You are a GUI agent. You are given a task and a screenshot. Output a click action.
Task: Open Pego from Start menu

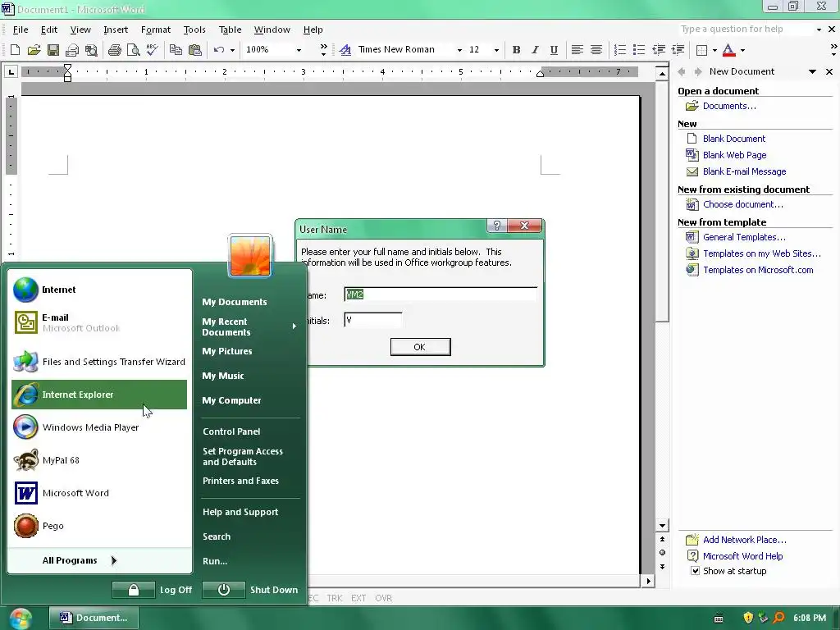coord(99,526)
